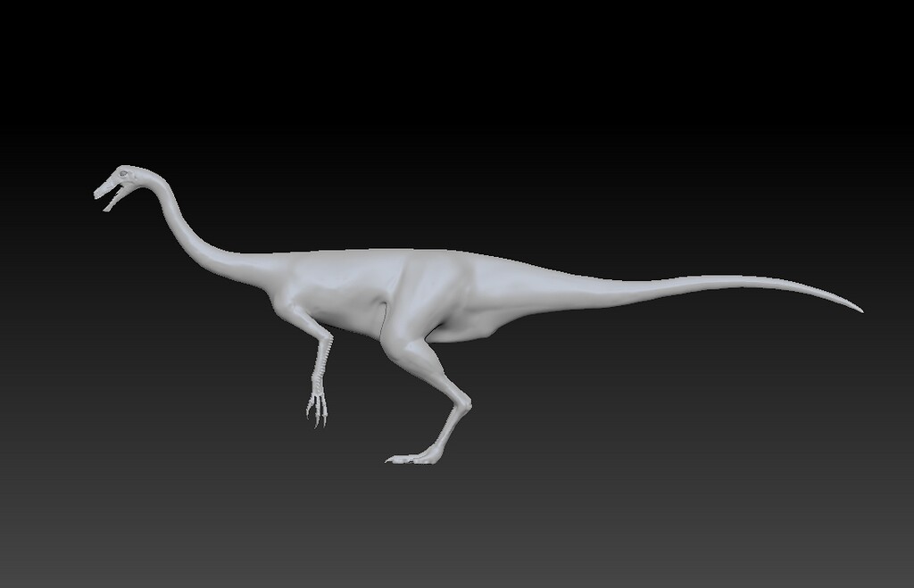The height and width of the screenshot is (588, 914).
Task: Click the dinosaur's foot on the ground
Action: click(x=416, y=458)
